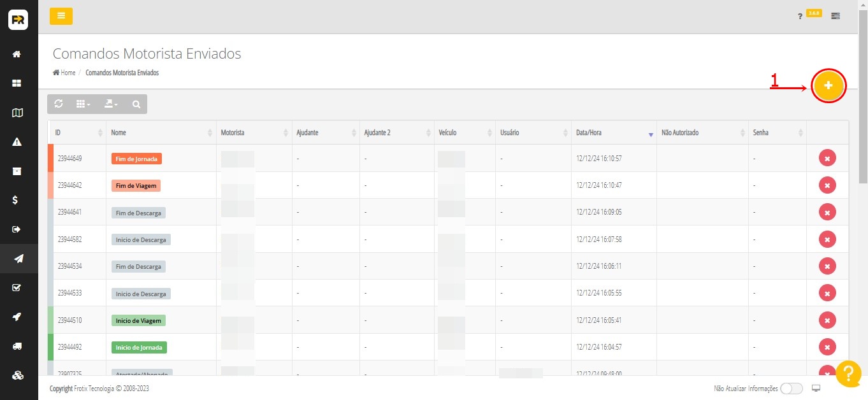
Task: Open the home icon in sidebar
Action: click(18, 54)
